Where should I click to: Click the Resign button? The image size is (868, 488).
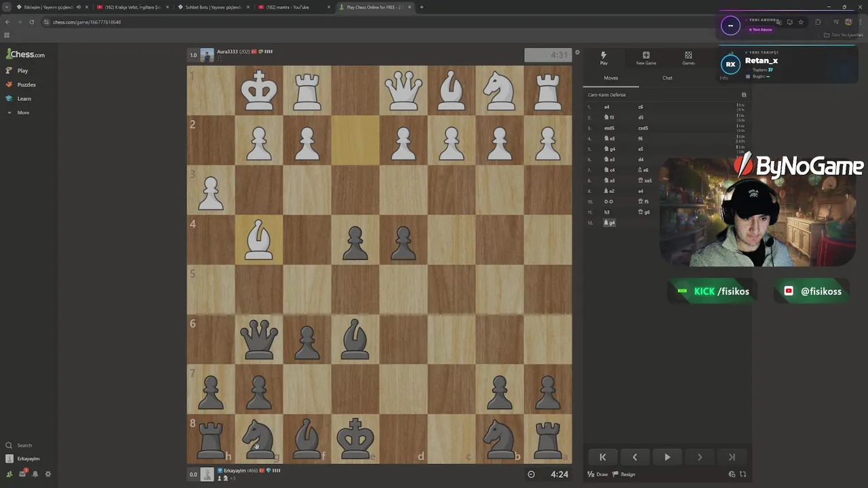click(x=624, y=474)
